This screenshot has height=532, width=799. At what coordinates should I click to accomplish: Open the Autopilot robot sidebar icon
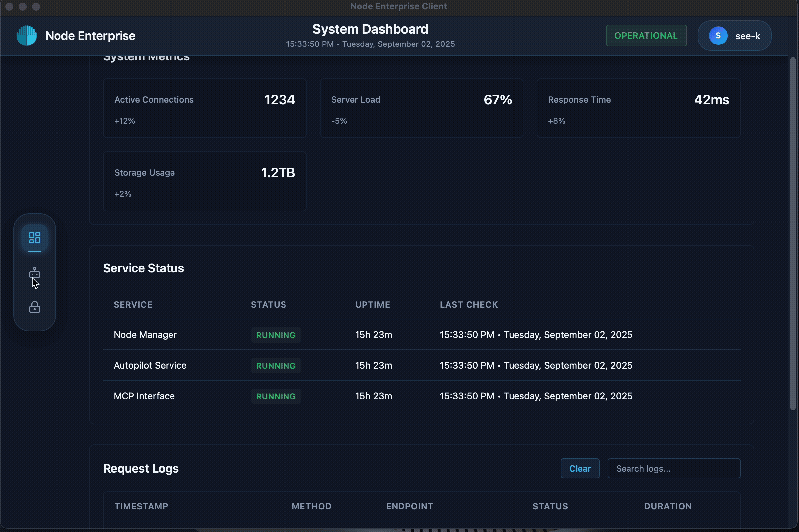(34, 273)
